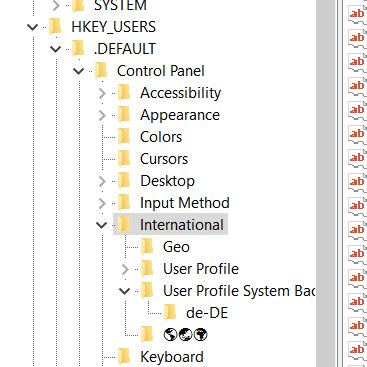Select the Input Method key label

(x=185, y=203)
